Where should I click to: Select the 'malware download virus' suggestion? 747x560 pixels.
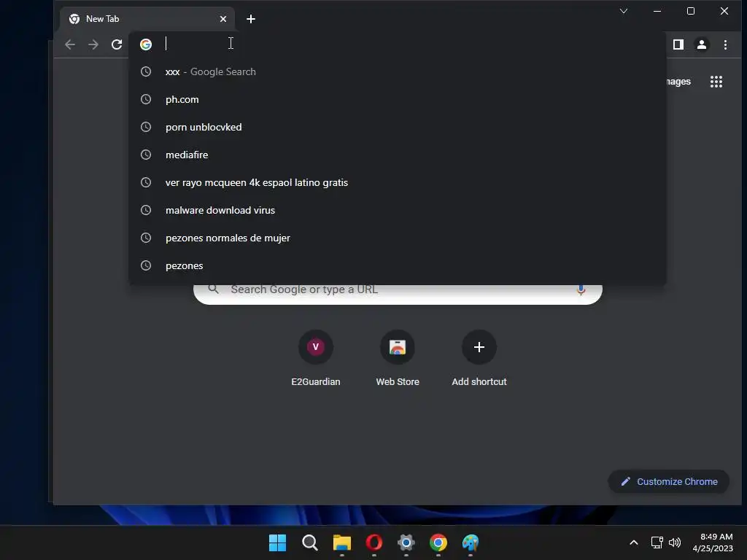[x=398, y=210]
